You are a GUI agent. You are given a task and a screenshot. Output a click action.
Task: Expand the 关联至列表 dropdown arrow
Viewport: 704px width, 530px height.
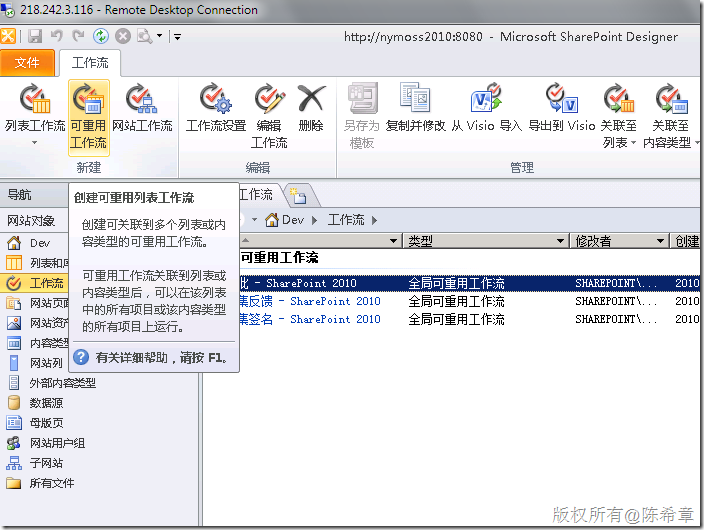(x=633, y=143)
